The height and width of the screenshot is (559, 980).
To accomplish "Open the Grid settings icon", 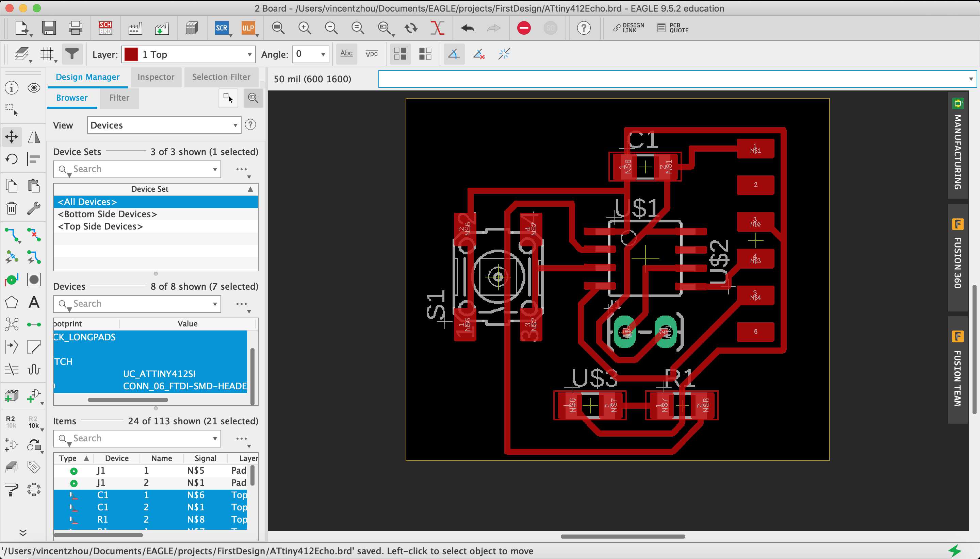I will point(47,54).
